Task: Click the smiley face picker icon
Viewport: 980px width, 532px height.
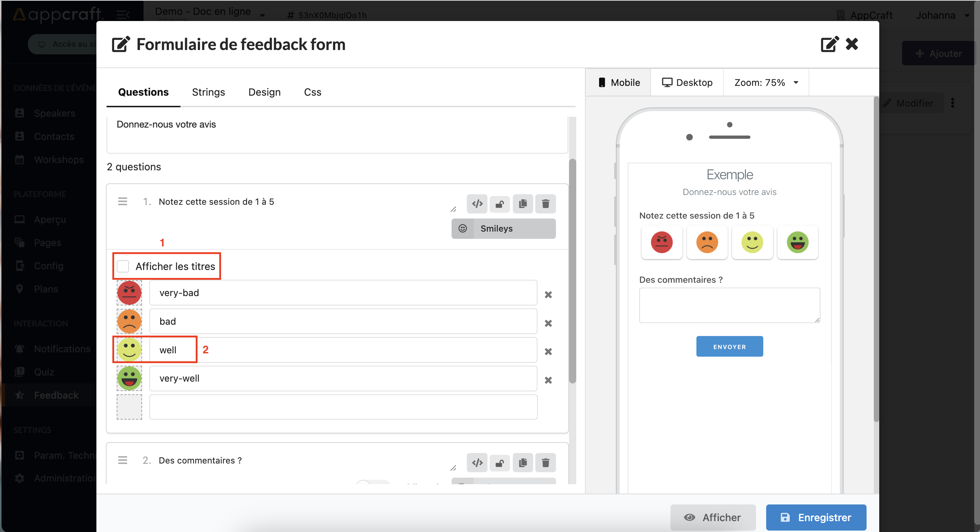Action: click(x=463, y=228)
